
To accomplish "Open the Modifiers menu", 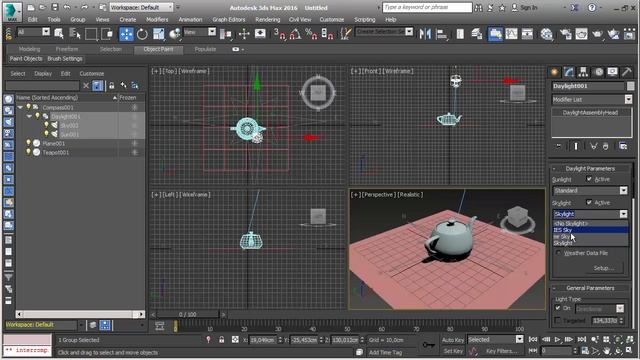I will coord(157,19).
